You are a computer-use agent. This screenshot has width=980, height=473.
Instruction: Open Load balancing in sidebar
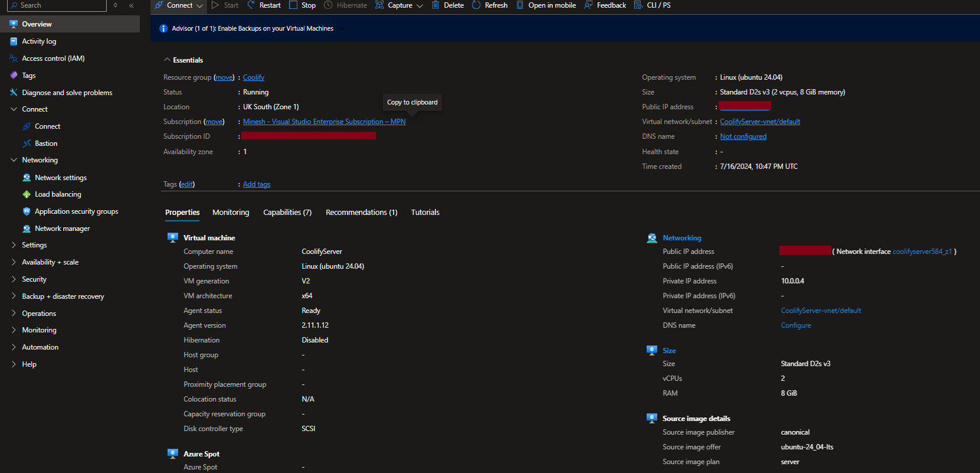pos(58,194)
